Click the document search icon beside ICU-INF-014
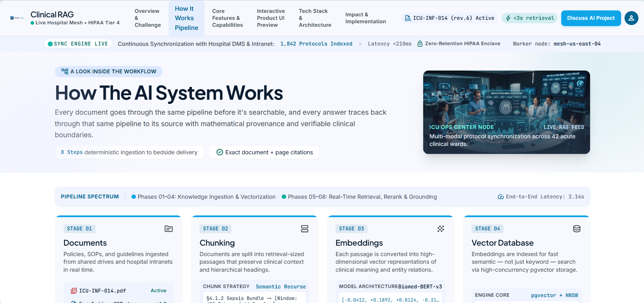The height and width of the screenshot is (303, 644). pos(408,18)
